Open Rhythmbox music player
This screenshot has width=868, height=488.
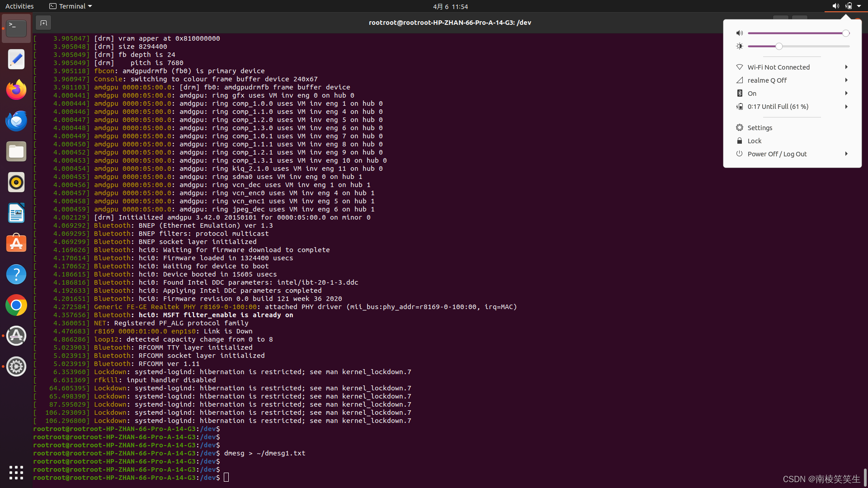16,182
